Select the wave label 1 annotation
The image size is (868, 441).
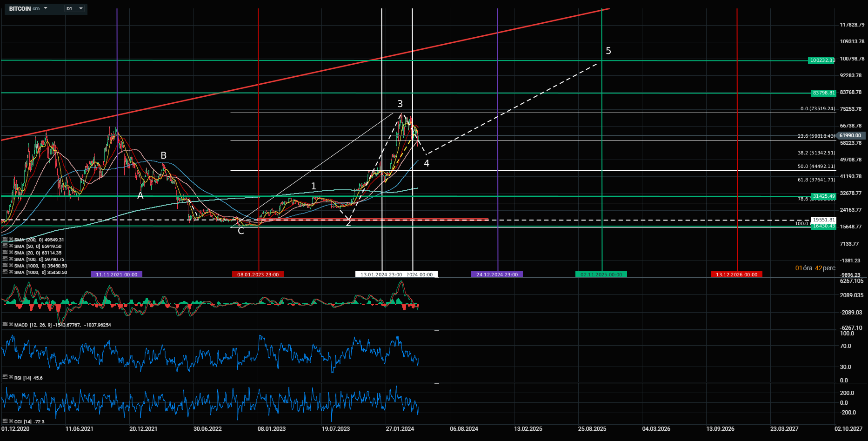click(x=314, y=186)
